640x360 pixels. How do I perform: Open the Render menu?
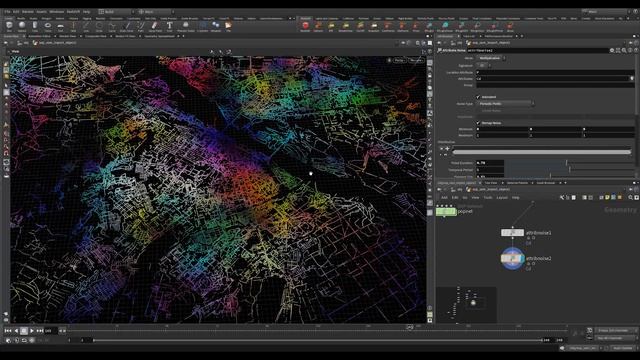pos(28,12)
